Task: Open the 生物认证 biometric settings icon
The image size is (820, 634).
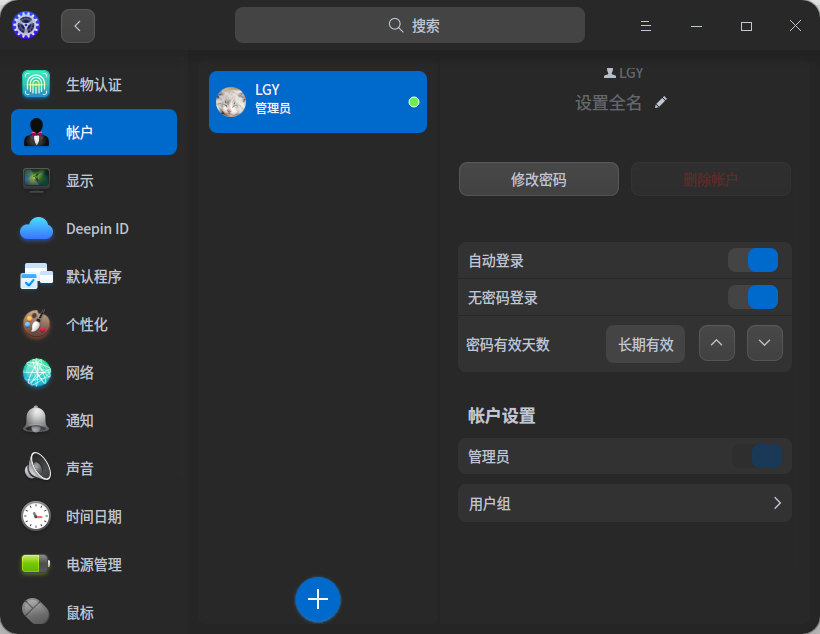Action: pyautogui.click(x=36, y=84)
